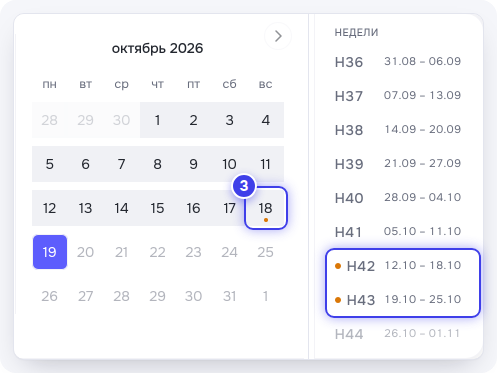Pick date 10 in second row
Image resolution: width=497 pixels, height=373 pixels.
tap(229, 164)
